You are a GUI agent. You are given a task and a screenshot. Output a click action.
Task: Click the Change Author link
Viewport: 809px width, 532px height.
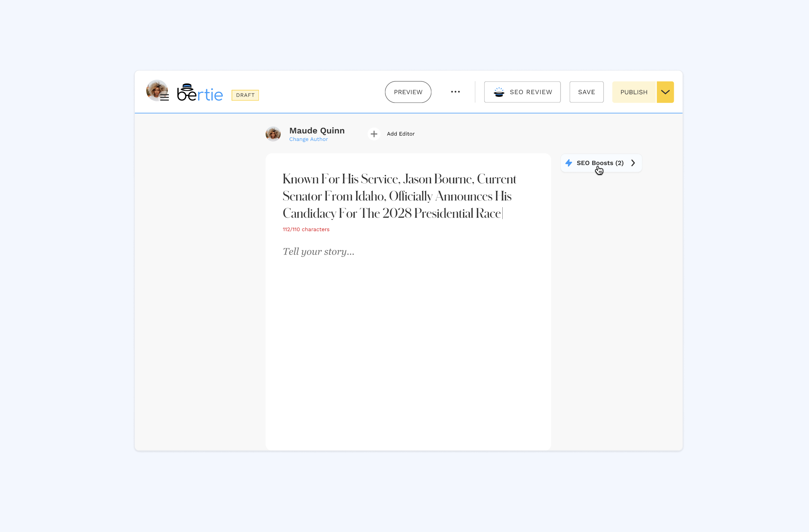click(x=308, y=139)
